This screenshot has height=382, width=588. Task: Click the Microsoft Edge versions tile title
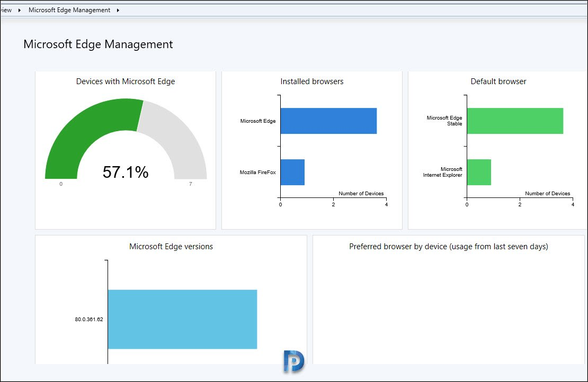click(x=171, y=247)
